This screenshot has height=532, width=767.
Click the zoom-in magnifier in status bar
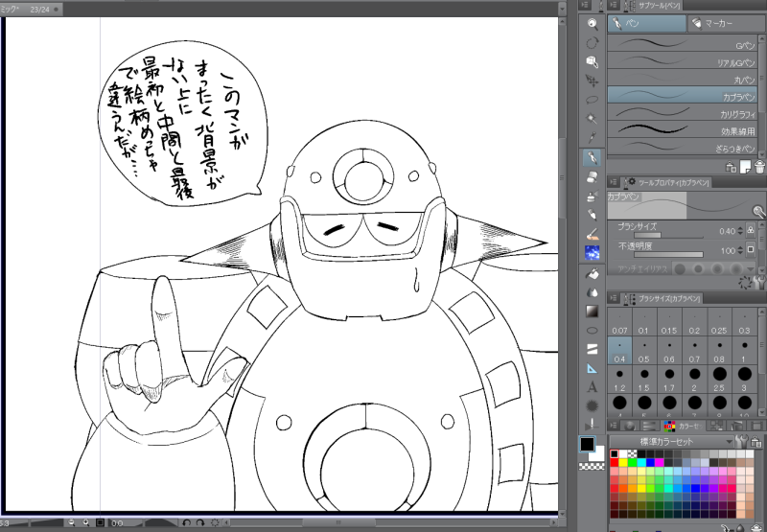click(x=86, y=522)
